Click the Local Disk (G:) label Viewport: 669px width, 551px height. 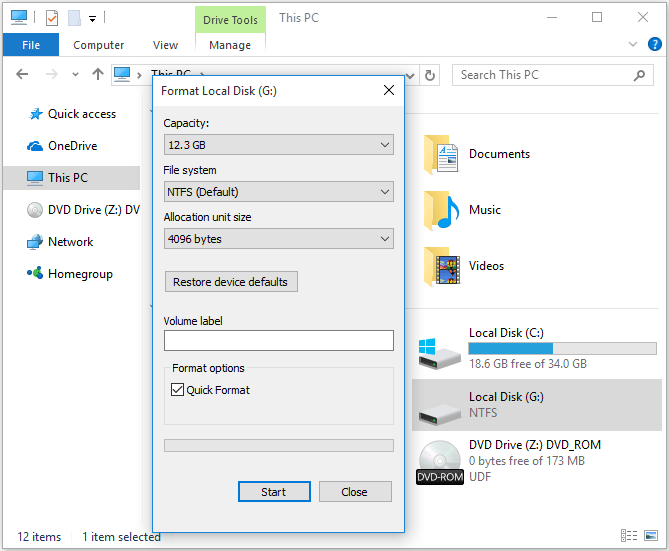pyautogui.click(x=506, y=397)
